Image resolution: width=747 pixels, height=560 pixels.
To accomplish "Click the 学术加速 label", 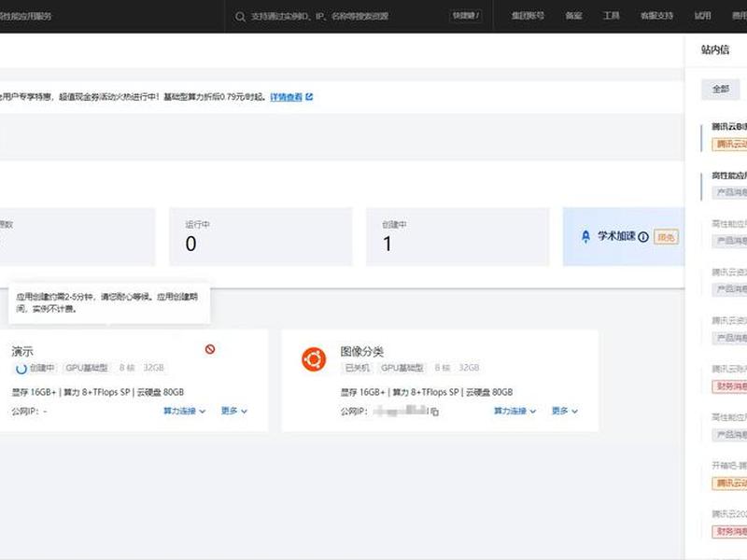I will pyautogui.click(x=616, y=236).
